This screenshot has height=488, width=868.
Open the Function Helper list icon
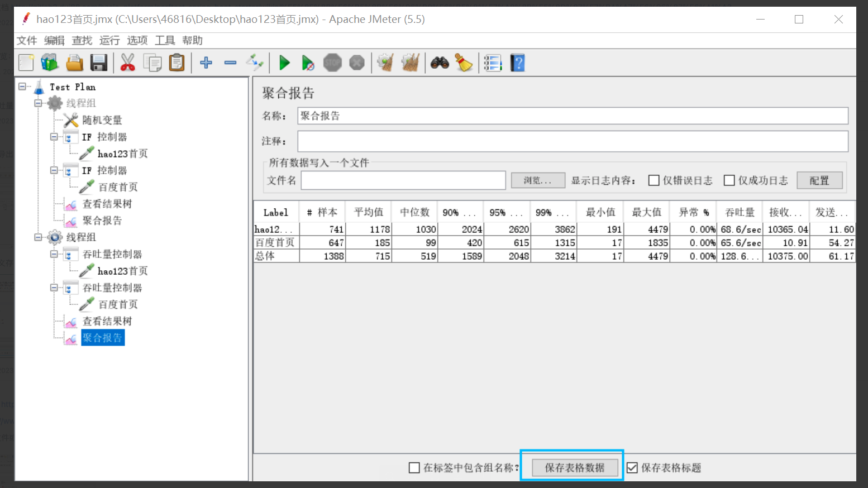(x=493, y=63)
